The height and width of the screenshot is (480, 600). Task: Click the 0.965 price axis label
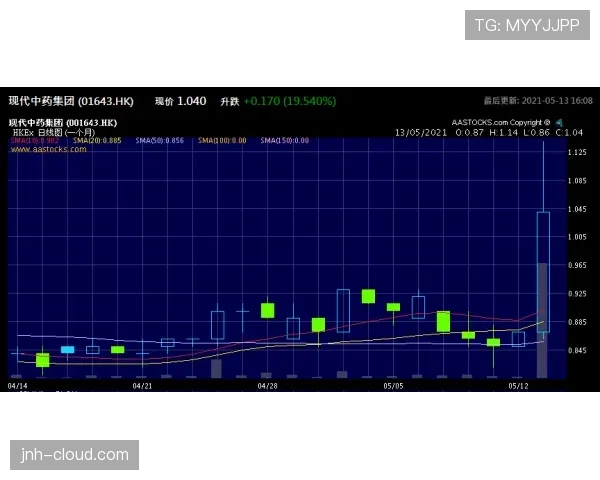577,265
